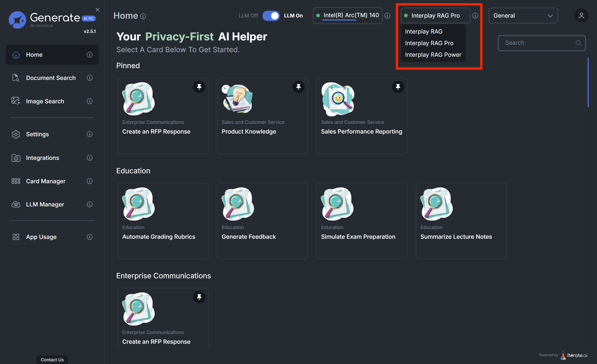
Task: Click the Product Knowledge lightbulb thumbnail
Action: click(x=237, y=99)
